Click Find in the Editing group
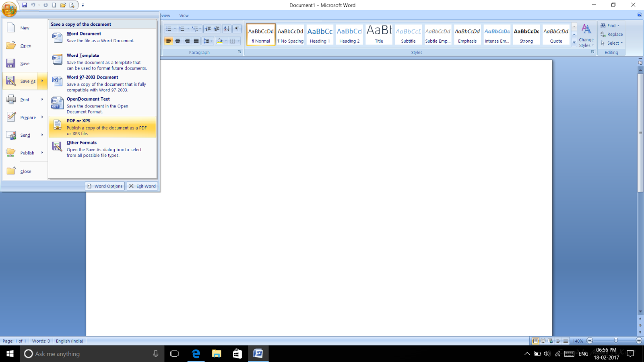This screenshot has height=362, width=644. pyautogui.click(x=610, y=26)
